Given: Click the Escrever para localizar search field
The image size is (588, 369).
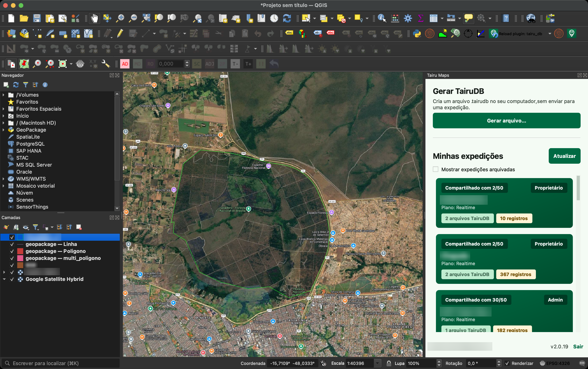Looking at the screenshot, I should [60, 363].
